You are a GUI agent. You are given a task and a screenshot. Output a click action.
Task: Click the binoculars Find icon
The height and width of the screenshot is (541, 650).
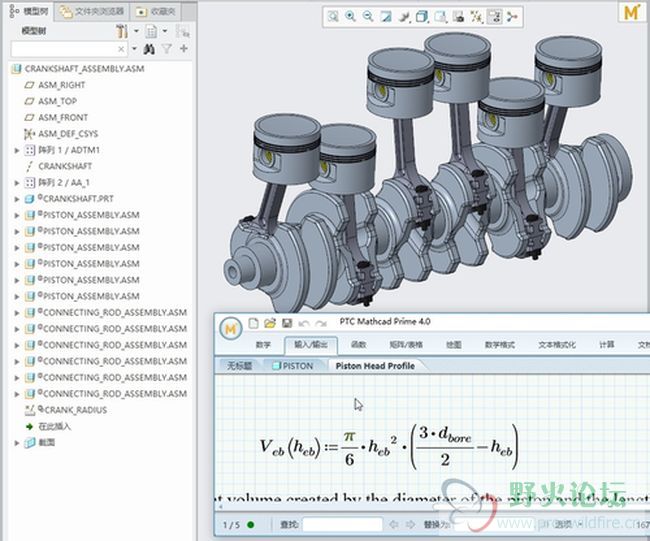point(149,49)
